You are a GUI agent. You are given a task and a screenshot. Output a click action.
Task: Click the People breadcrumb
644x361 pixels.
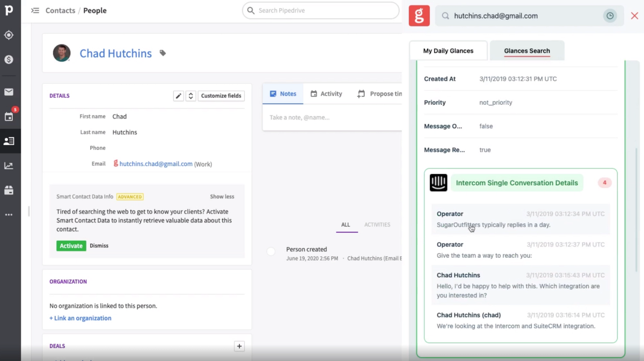95,11
